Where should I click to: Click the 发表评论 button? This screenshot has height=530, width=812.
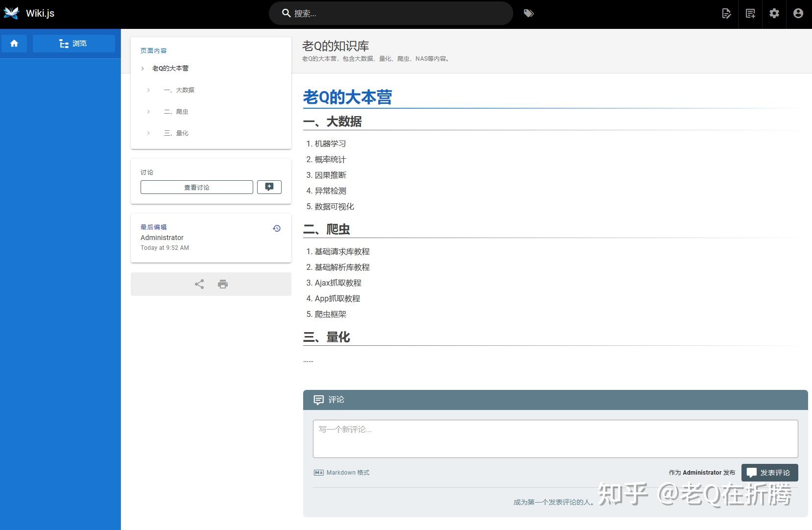769,472
